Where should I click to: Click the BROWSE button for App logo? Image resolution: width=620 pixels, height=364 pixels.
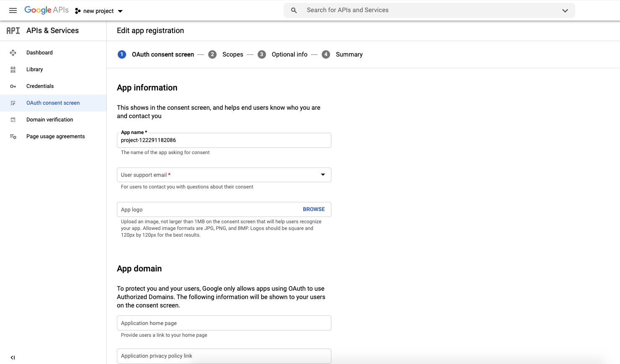pyautogui.click(x=314, y=209)
